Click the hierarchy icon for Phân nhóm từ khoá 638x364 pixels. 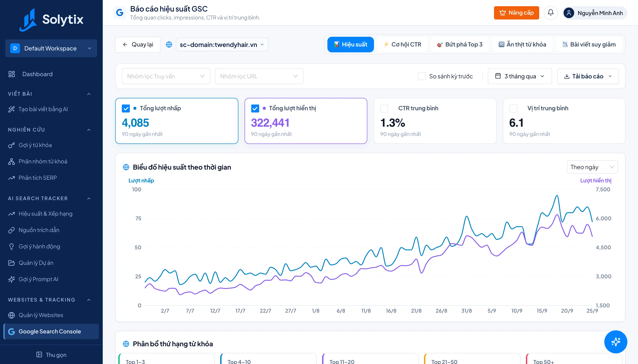coord(12,161)
